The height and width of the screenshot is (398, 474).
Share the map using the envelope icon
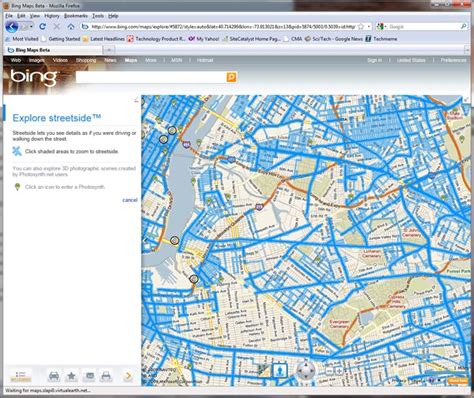click(89, 376)
